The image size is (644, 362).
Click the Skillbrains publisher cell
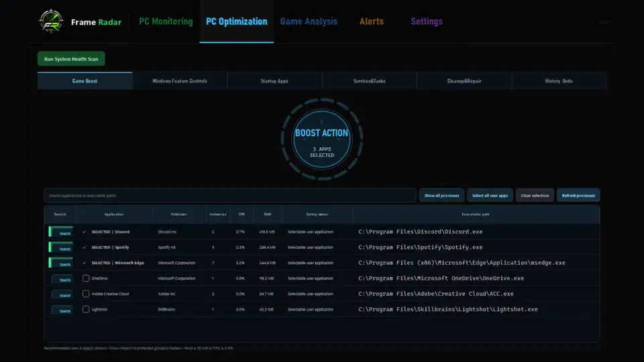(x=166, y=310)
